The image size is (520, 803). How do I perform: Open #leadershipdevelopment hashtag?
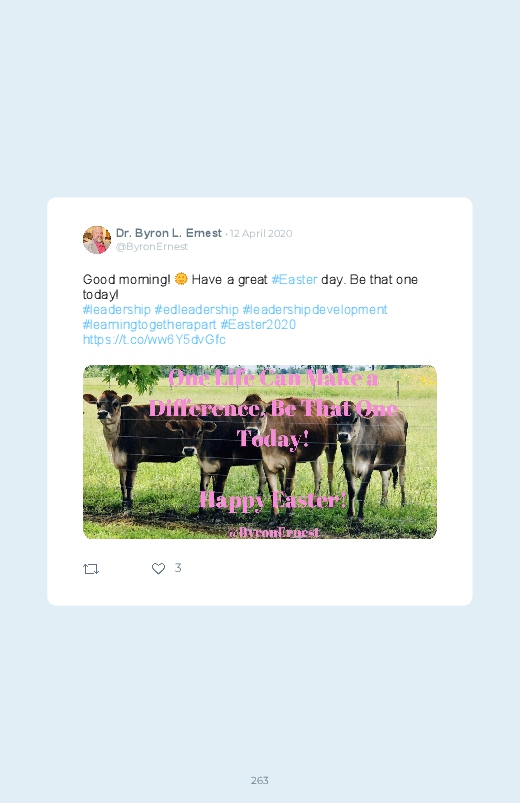(315, 310)
